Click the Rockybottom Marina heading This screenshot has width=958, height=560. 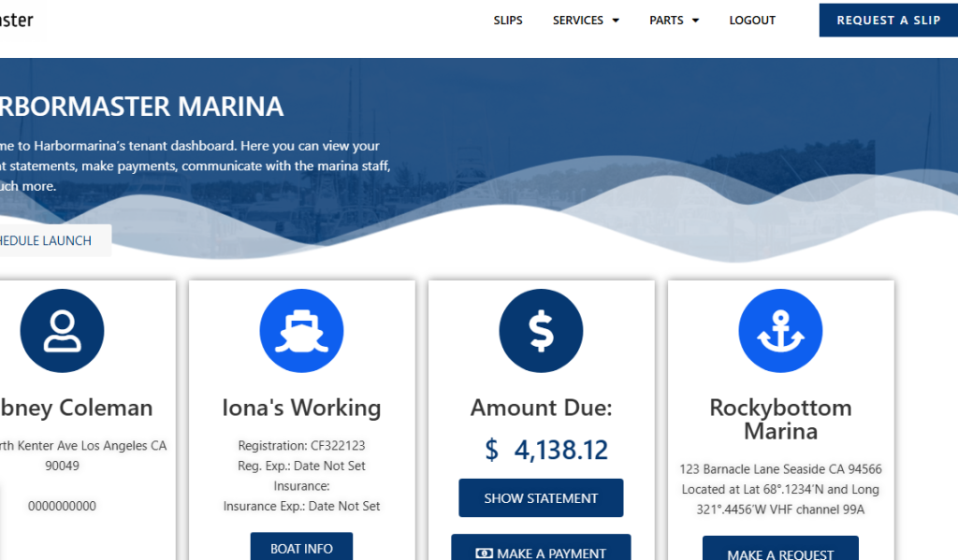click(x=780, y=419)
